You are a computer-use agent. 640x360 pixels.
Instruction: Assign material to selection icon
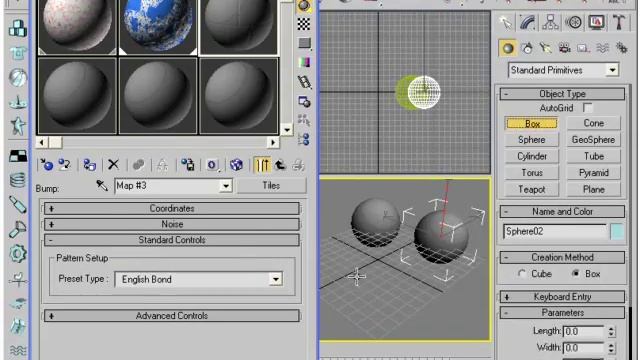[x=89, y=165]
